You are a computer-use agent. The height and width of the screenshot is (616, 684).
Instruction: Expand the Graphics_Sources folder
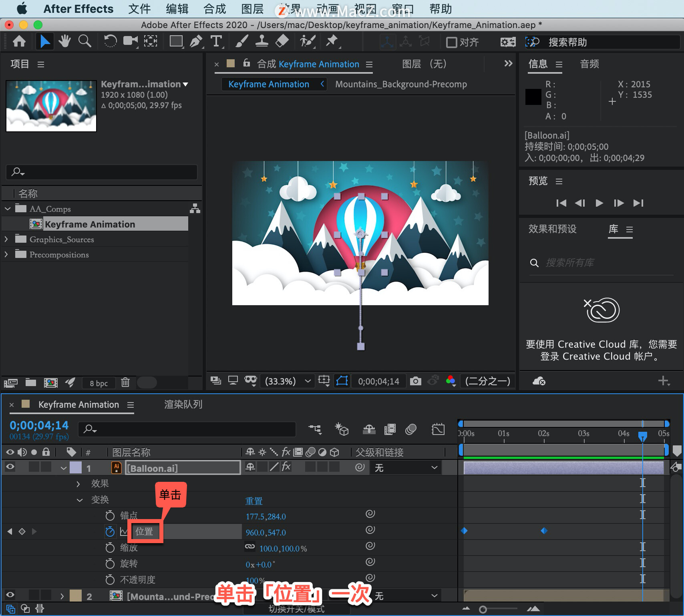pyautogui.click(x=6, y=239)
